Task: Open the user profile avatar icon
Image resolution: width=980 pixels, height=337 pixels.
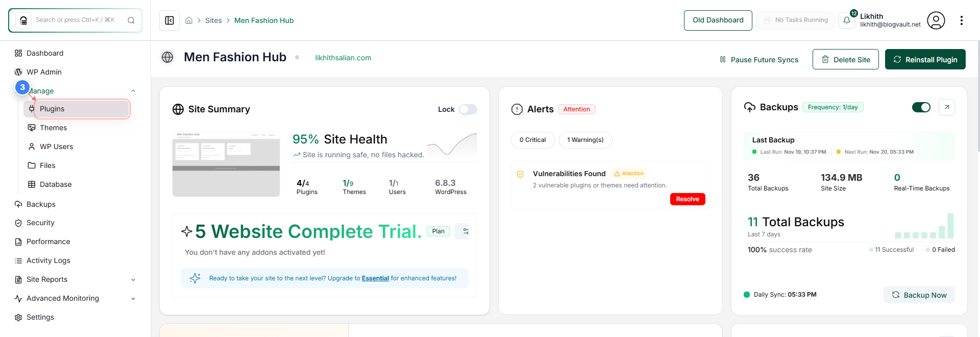Action: pos(936,20)
